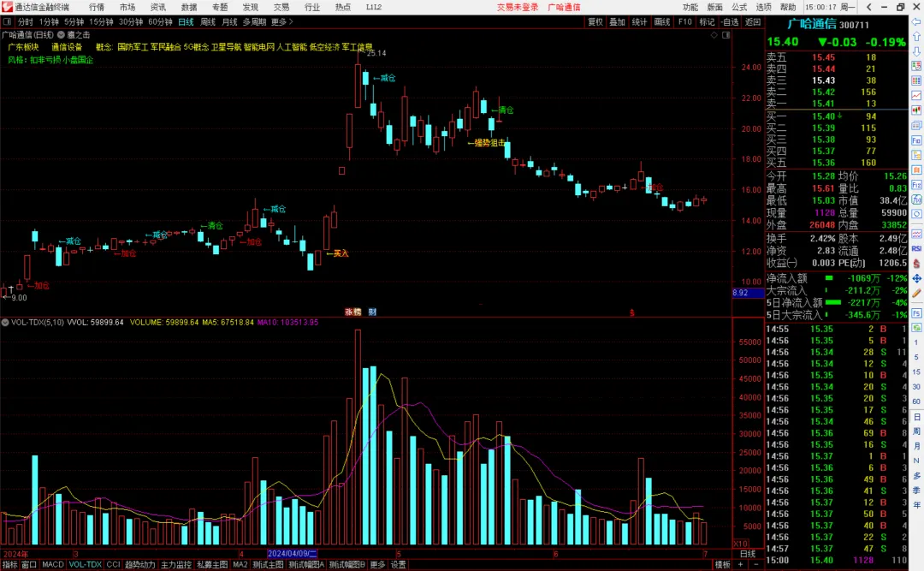Select 年 period in the right sidebar

click(x=916, y=505)
